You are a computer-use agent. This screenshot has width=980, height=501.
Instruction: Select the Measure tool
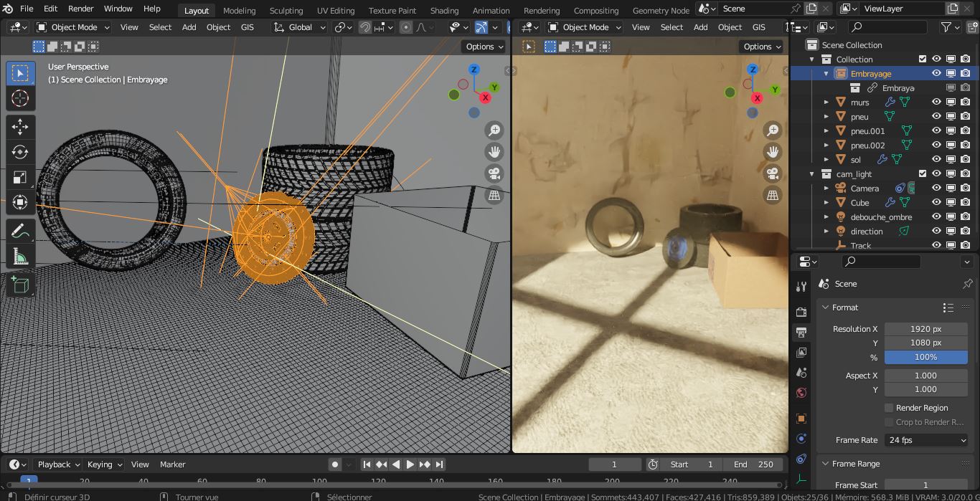20,256
